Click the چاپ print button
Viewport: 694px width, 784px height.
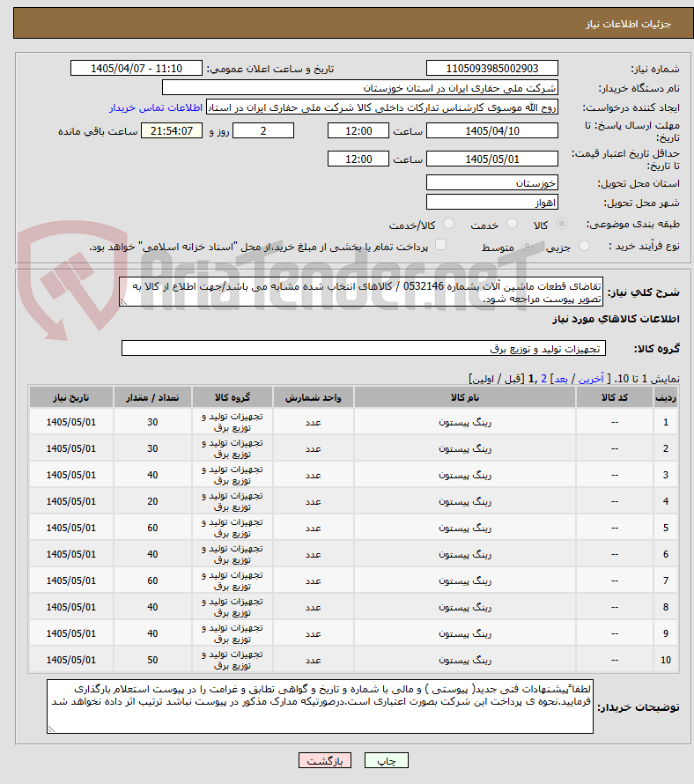387,760
